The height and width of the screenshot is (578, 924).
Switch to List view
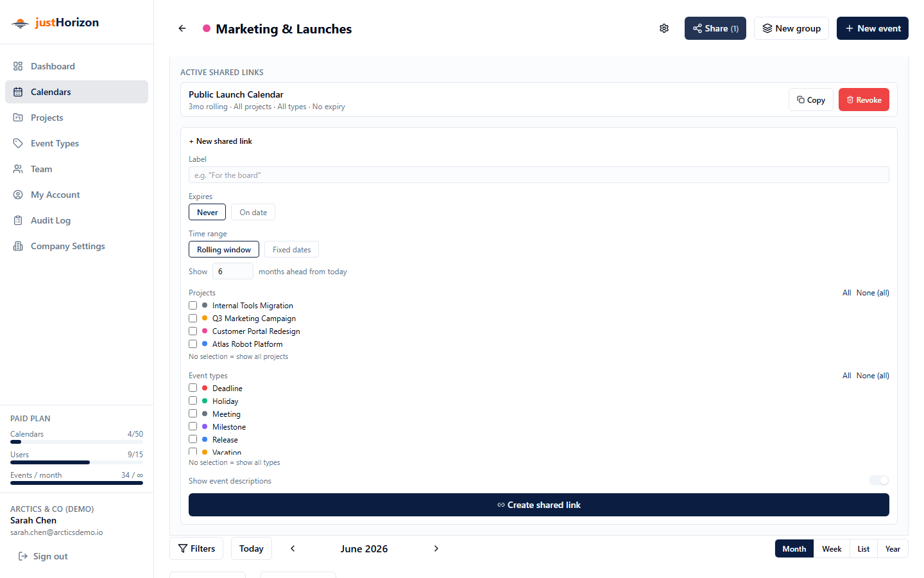pyautogui.click(x=864, y=548)
